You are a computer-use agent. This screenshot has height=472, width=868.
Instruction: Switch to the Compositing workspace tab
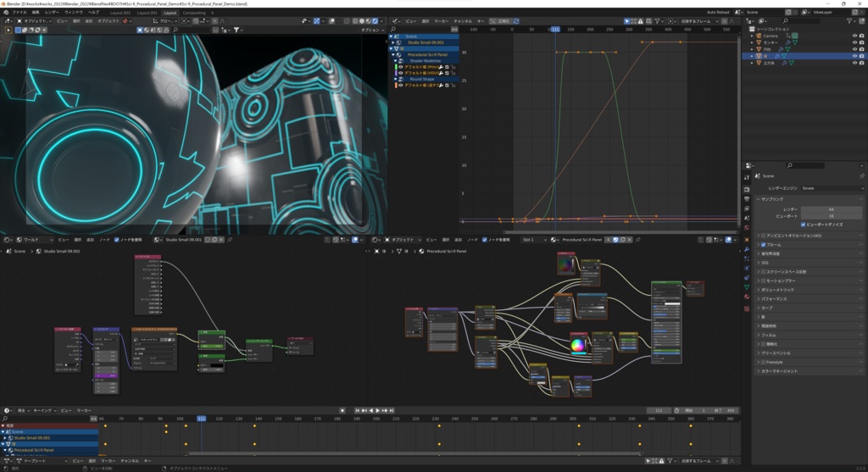coord(193,14)
